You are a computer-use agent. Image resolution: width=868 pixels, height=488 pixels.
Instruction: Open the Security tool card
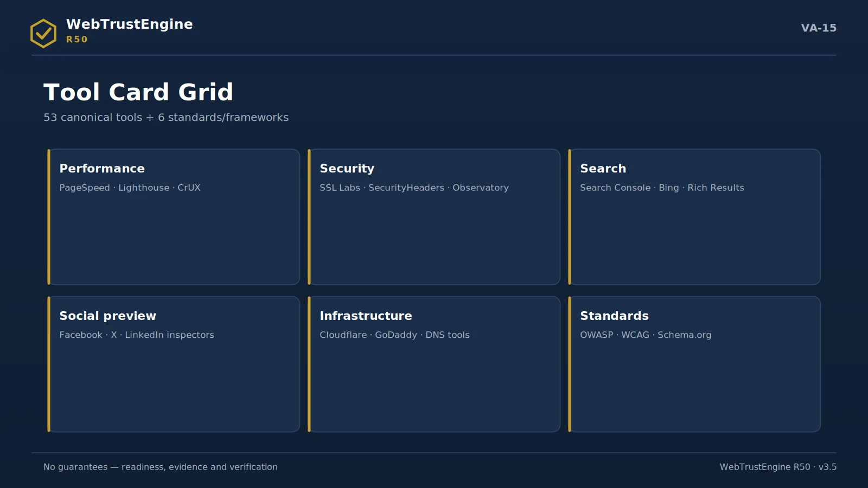tap(434, 217)
